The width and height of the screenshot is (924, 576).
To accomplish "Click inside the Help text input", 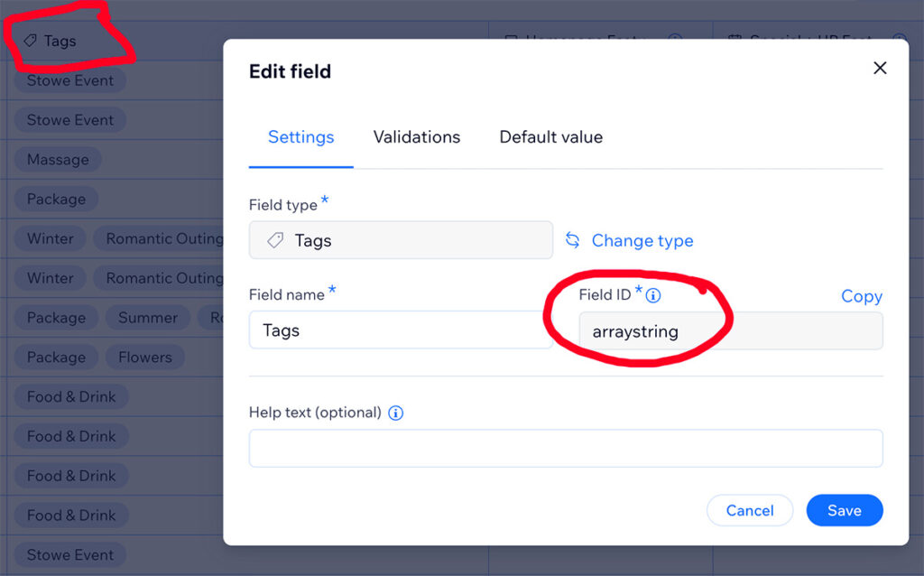I will coord(566,448).
